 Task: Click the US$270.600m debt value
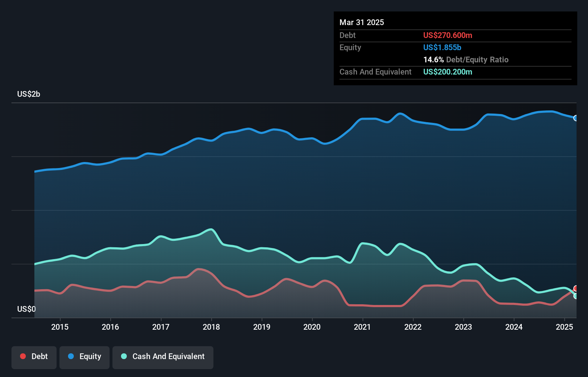[x=448, y=35]
